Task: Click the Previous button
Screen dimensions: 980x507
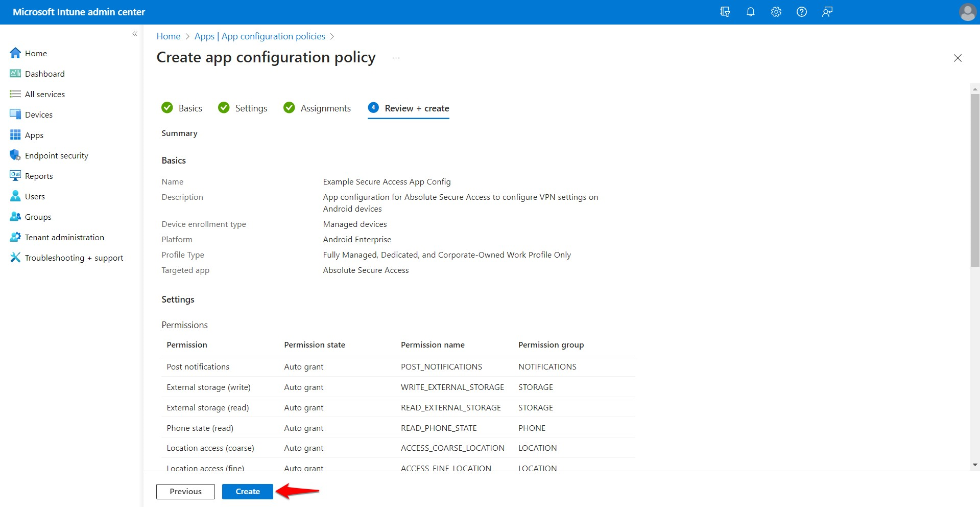Action: click(185, 491)
